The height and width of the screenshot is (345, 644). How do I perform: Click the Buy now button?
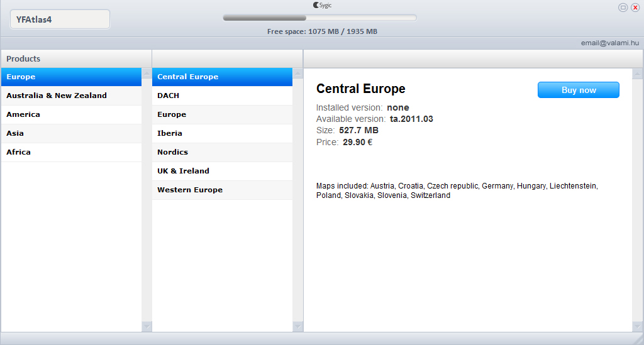tap(579, 90)
